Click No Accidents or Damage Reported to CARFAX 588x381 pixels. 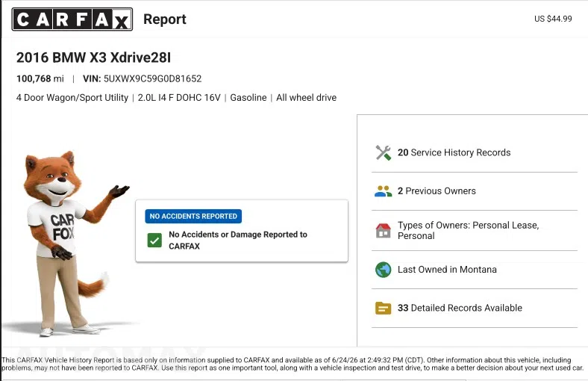click(x=238, y=241)
